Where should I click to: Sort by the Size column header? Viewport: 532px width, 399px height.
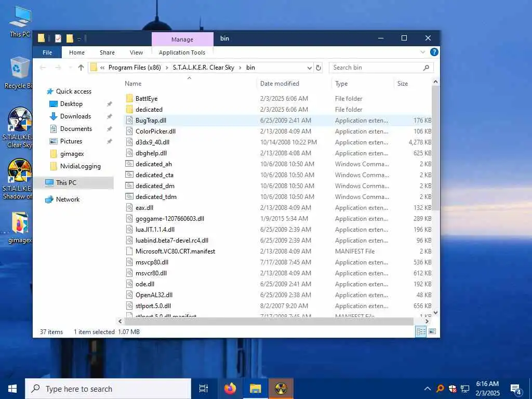(x=403, y=84)
